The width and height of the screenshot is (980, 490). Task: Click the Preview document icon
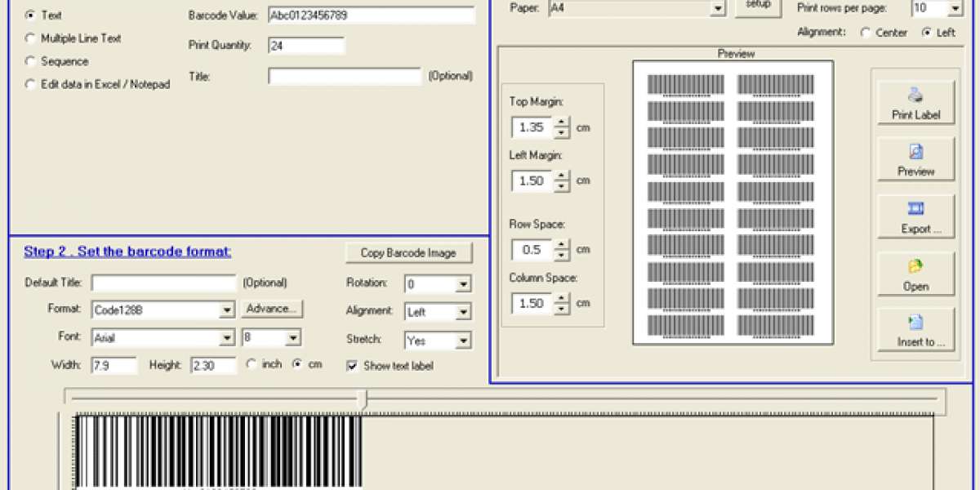[x=915, y=152]
